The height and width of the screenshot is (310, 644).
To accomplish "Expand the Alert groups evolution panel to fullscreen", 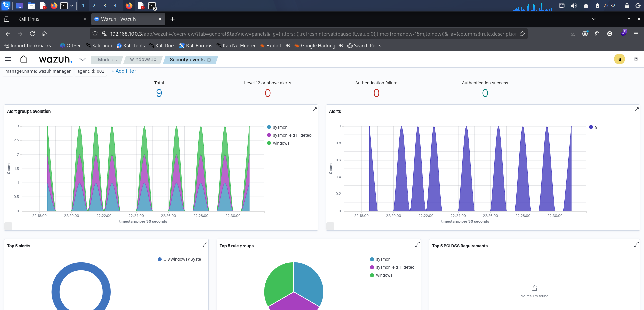I will click(314, 110).
